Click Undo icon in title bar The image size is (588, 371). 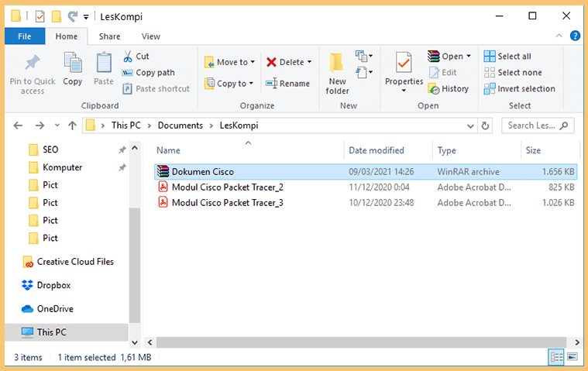[72, 16]
